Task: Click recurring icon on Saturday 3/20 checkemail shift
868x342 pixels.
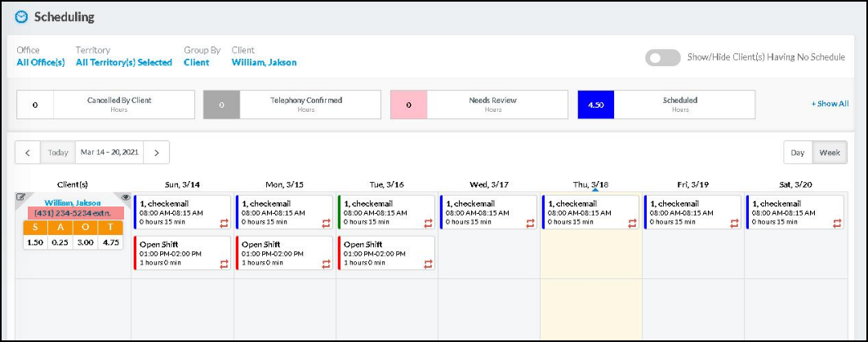Action: click(836, 222)
